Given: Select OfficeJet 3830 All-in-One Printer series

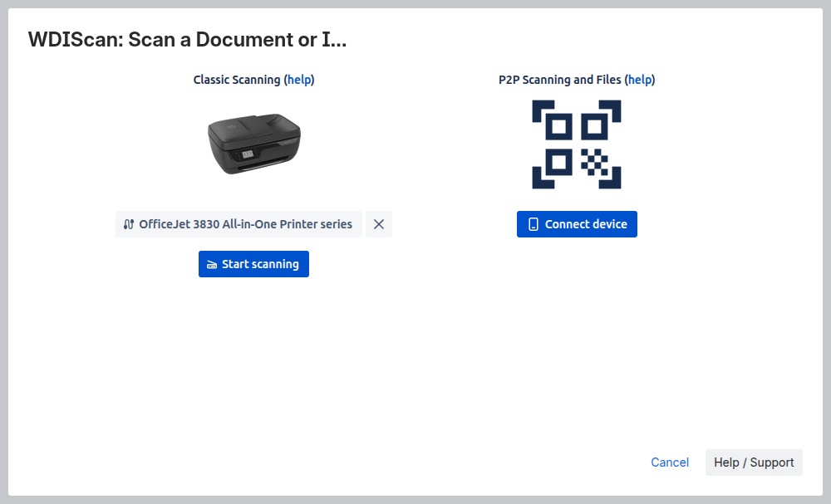Looking at the screenshot, I should pyautogui.click(x=239, y=224).
